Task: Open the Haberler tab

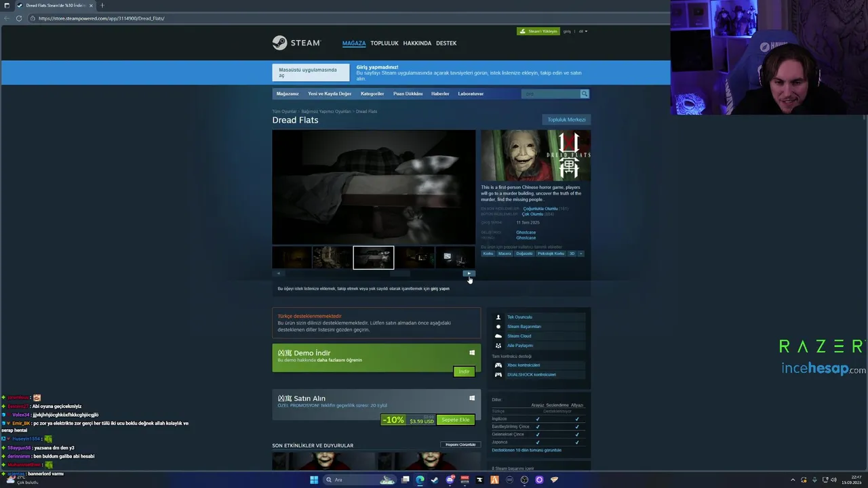Action: (x=440, y=94)
